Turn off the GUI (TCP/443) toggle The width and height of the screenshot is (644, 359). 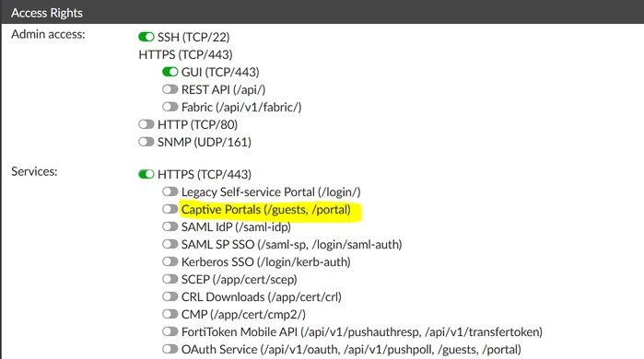(170, 72)
